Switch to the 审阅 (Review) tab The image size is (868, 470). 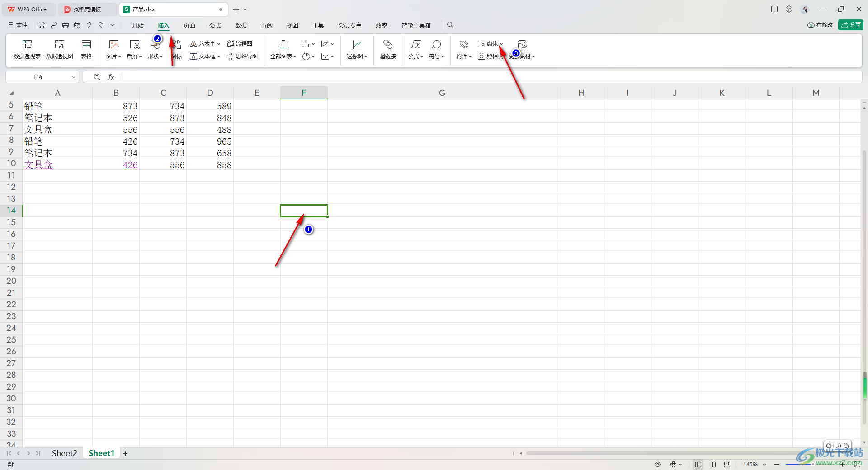pyautogui.click(x=267, y=25)
